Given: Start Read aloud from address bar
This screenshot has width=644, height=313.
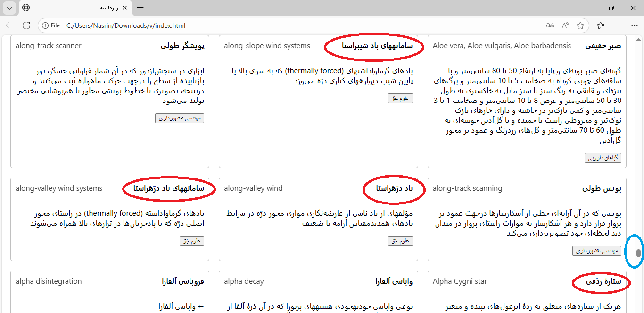Looking at the screenshot, I should (x=565, y=25).
